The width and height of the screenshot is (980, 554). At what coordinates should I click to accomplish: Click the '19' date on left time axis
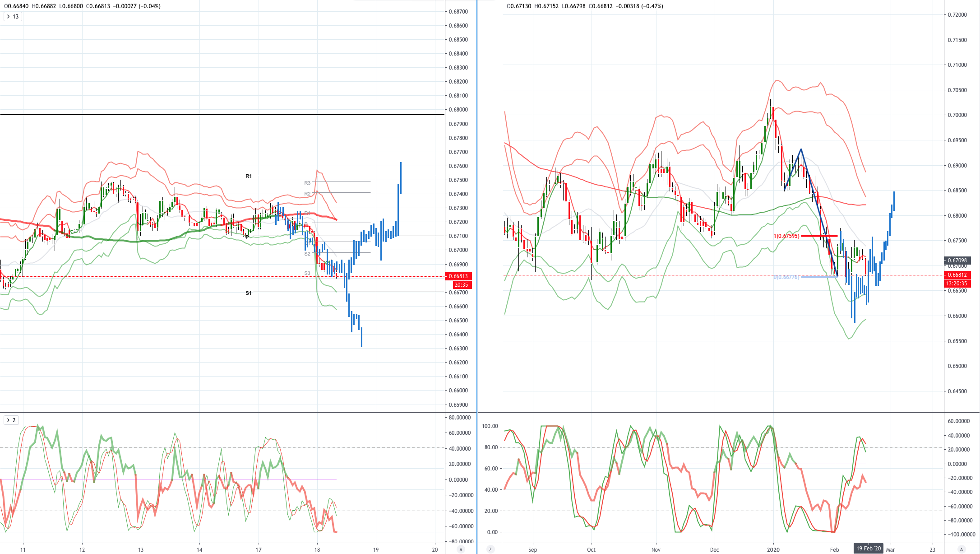(x=376, y=549)
